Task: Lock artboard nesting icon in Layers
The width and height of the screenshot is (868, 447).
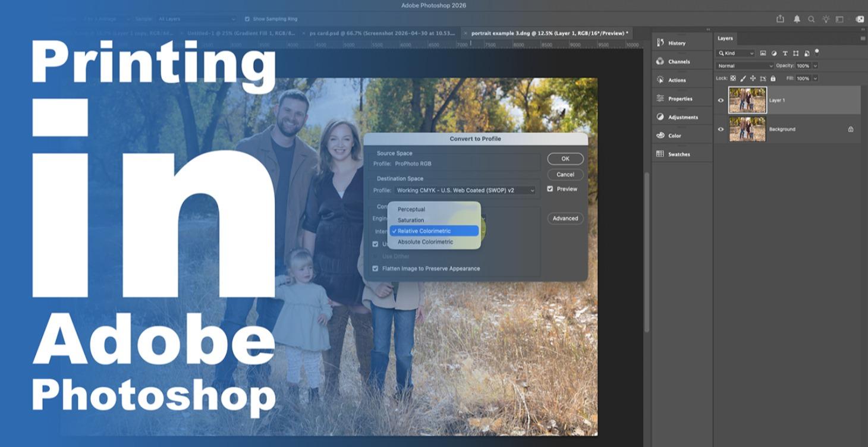Action: click(763, 78)
